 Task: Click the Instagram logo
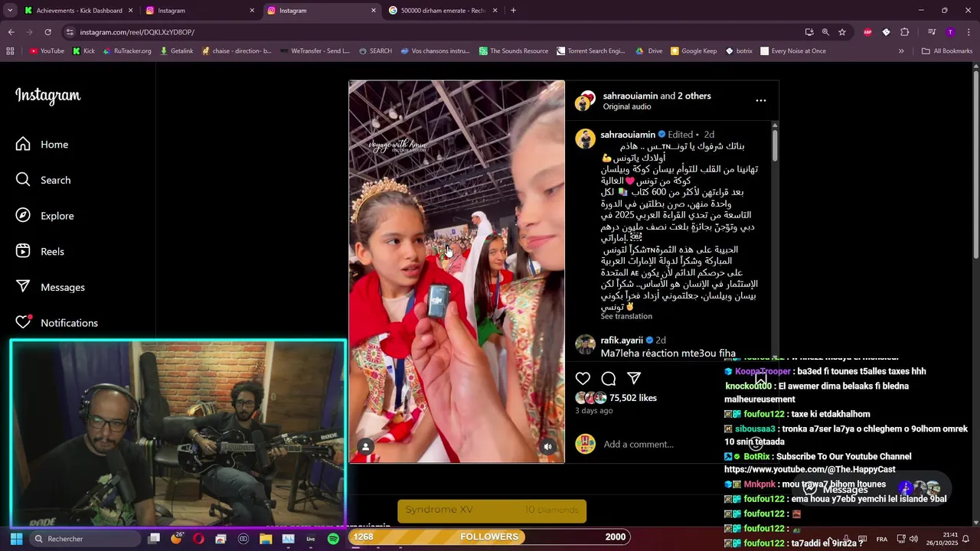pos(47,96)
